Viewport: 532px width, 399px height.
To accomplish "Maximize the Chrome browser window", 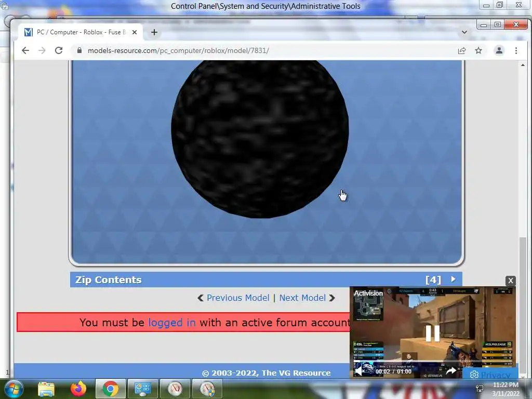I will (497, 25).
